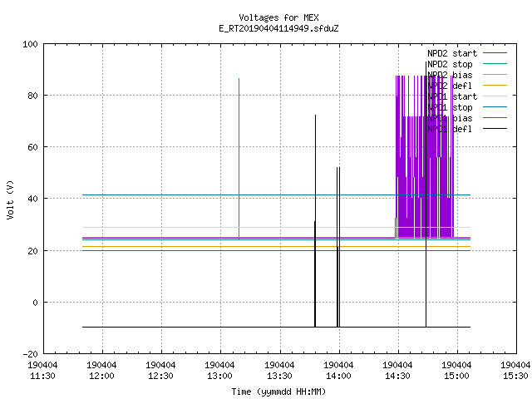Click the x-axis tick label 12:30
This screenshot has height=399, width=532.
click(x=160, y=376)
